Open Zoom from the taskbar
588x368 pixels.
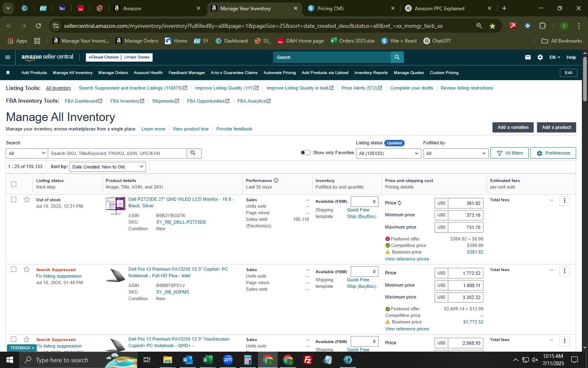pos(228,360)
